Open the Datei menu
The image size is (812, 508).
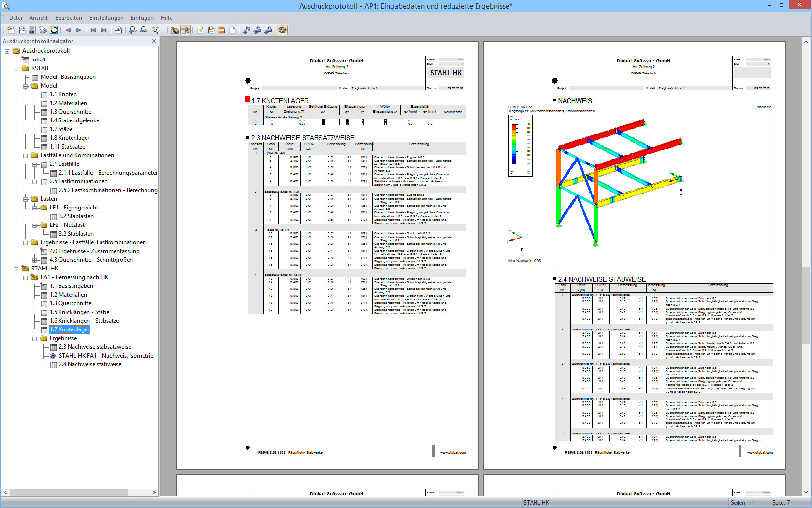pyautogui.click(x=15, y=18)
